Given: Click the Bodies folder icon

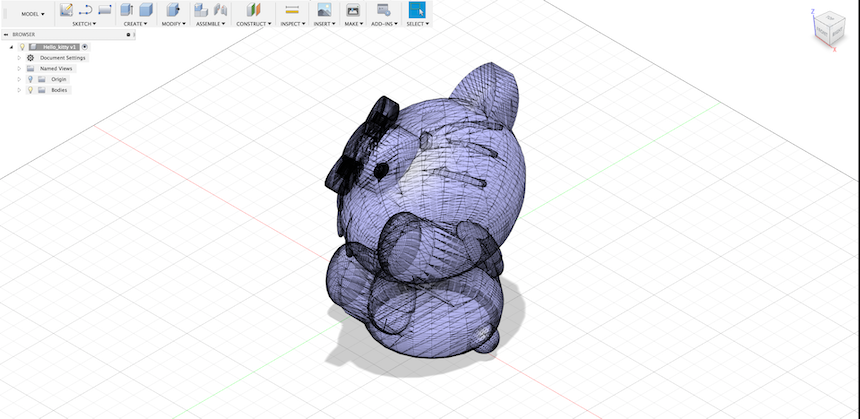Looking at the screenshot, I should [42, 90].
